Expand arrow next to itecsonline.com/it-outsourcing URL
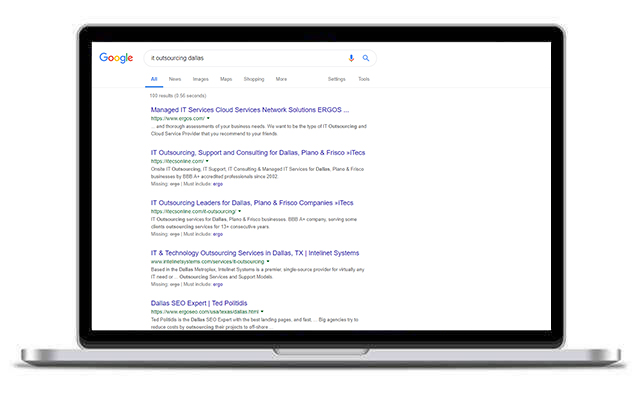This screenshot has width=640, height=397. pos(240,211)
